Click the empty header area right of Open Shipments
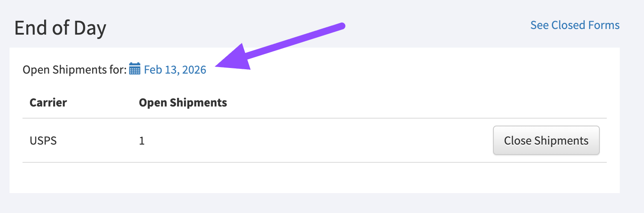 (390, 103)
